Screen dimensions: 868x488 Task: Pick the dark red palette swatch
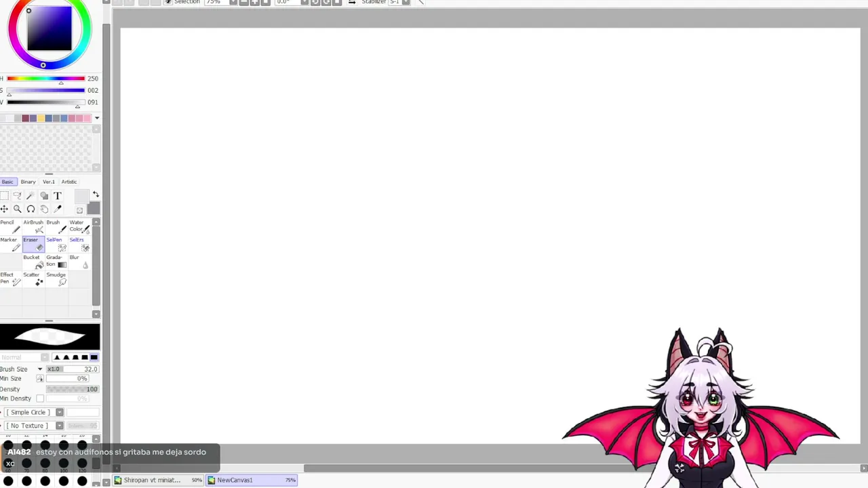click(x=25, y=119)
